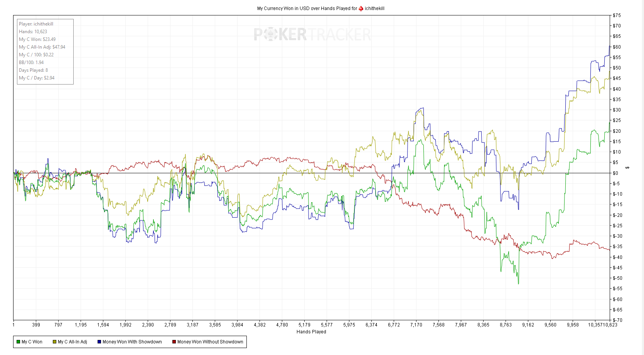Click the '$20' y-axis label
Image resolution: width=644 pixels, height=355 pixels.
(x=617, y=131)
